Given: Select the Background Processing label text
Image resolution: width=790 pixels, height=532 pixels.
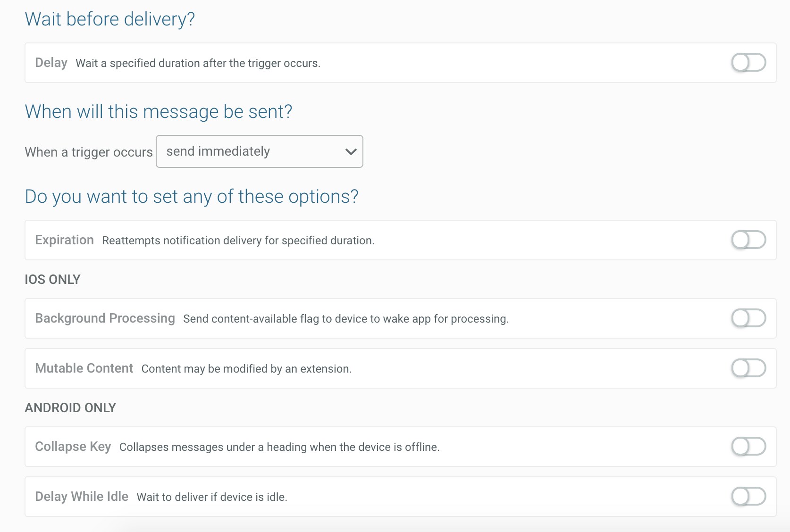Looking at the screenshot, I should (105, 318).
